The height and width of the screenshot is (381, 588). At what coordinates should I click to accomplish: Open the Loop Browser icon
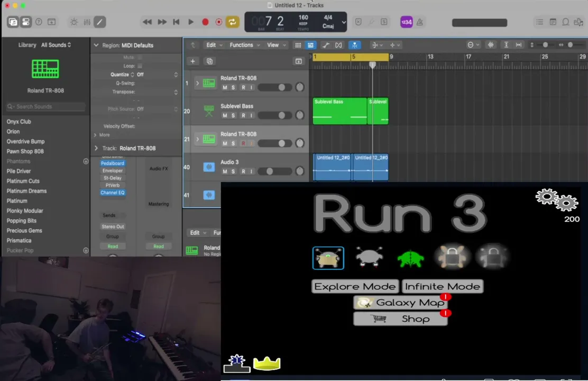[x=565, y=22]
